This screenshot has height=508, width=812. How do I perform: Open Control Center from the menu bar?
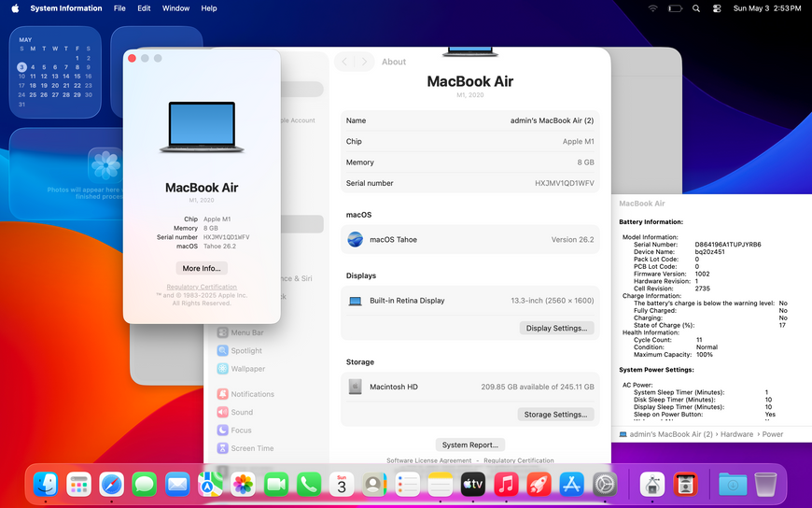pos(717,8)
